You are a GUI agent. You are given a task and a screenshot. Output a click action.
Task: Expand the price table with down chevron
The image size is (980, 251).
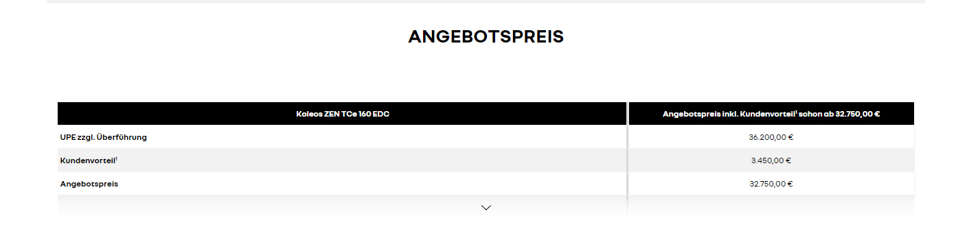486,208
